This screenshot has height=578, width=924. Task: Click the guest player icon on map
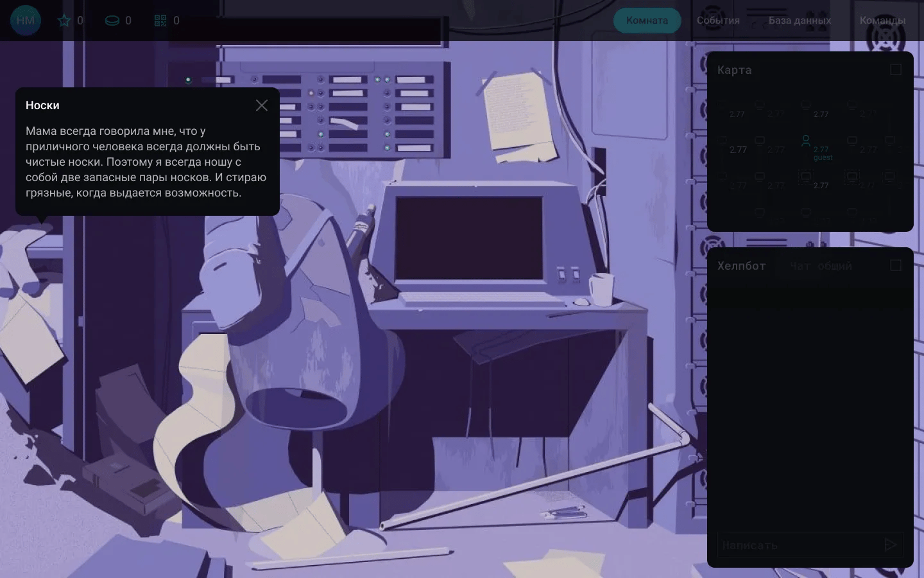pos(806,140)
